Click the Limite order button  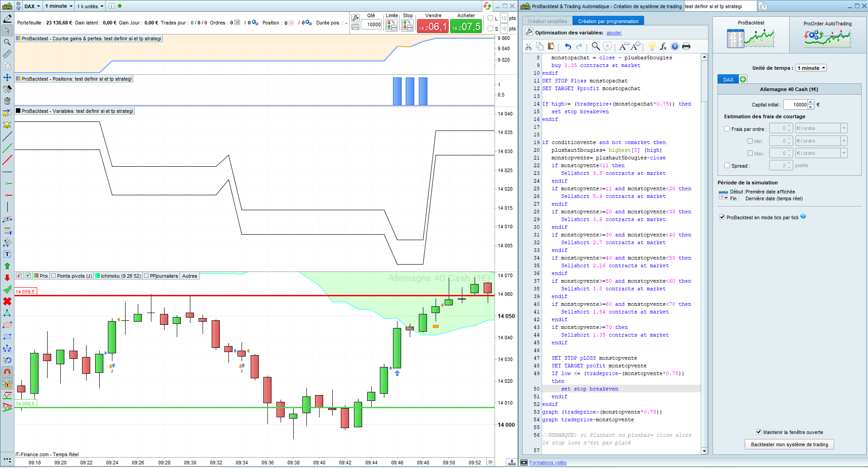(392, 26)
